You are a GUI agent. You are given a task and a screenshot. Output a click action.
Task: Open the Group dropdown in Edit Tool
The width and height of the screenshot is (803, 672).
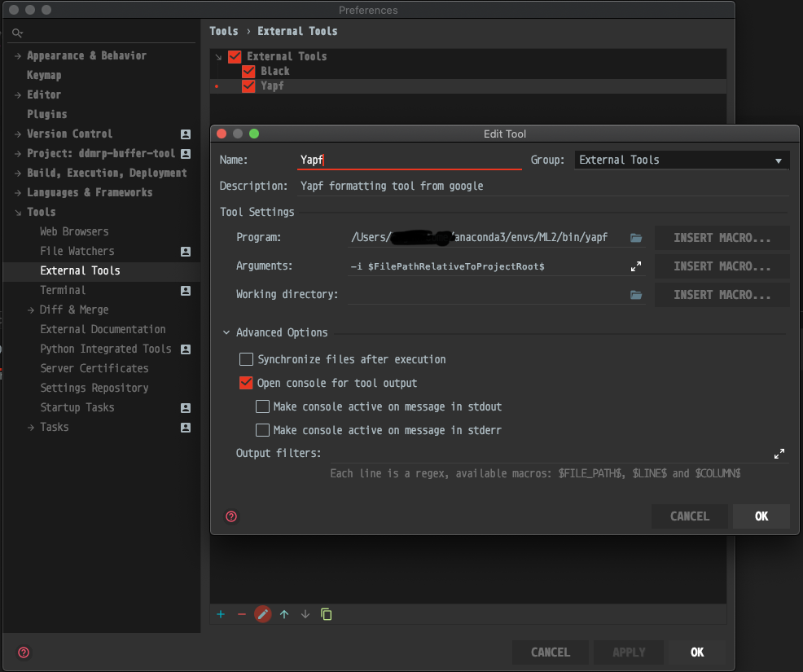coord(682,160)
